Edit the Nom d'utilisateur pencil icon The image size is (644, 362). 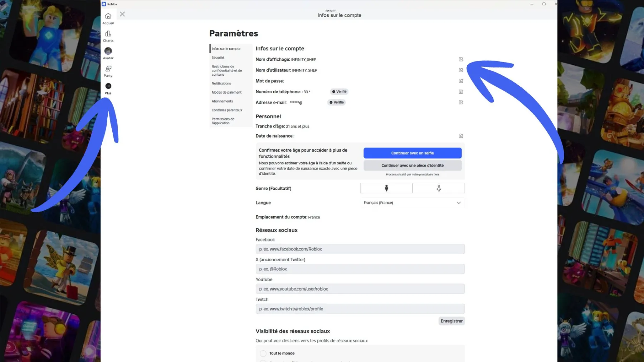pyautogui.click(x=461, y=70)
